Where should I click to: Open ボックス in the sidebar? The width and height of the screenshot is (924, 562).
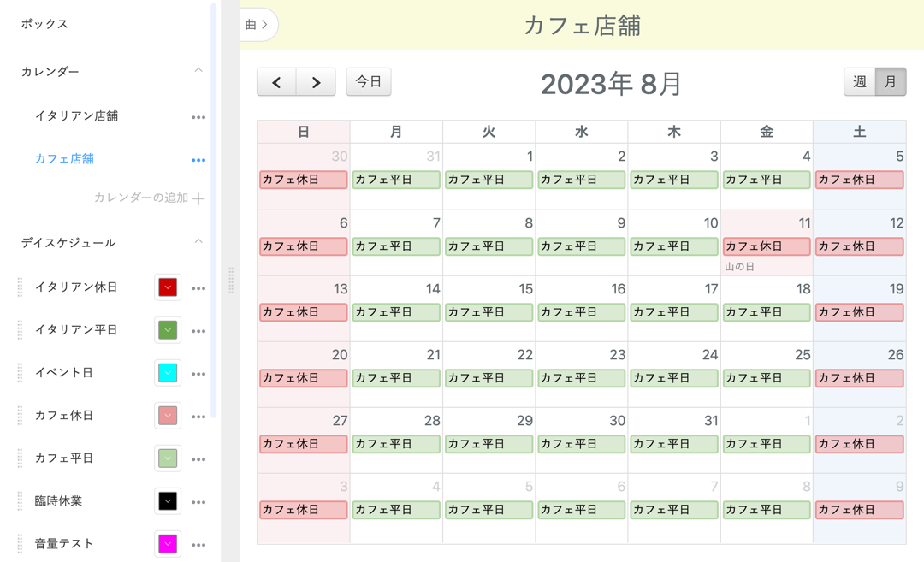point(44,24)
